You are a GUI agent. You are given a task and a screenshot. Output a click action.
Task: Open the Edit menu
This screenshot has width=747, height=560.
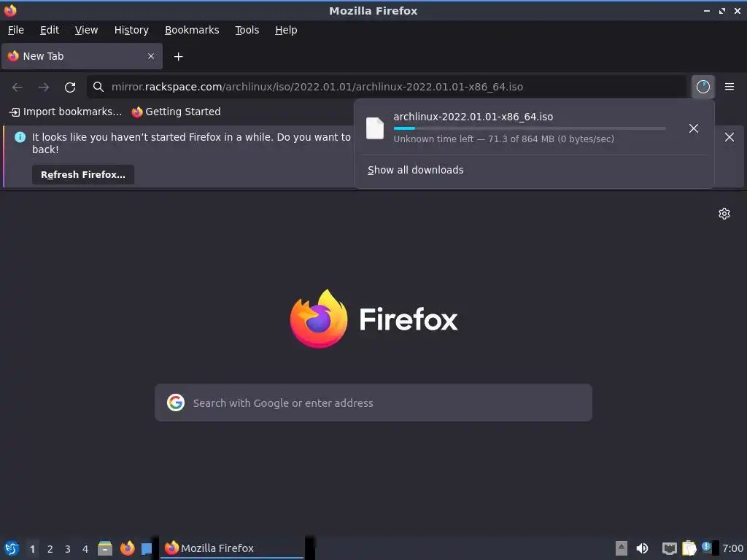[x=50, y=30]
